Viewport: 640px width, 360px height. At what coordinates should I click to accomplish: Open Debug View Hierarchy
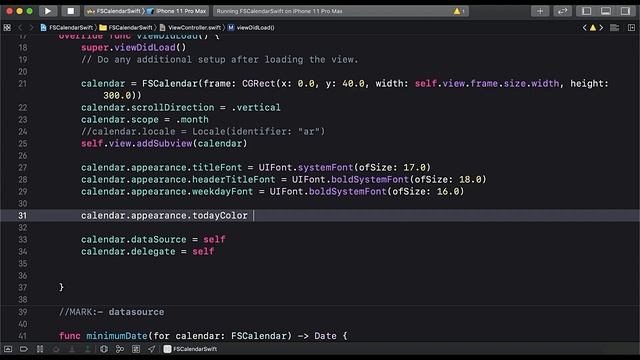(x=104, y=349)
